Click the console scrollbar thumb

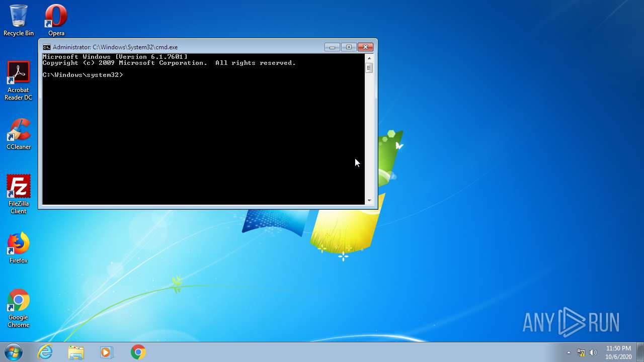(369, 68)
